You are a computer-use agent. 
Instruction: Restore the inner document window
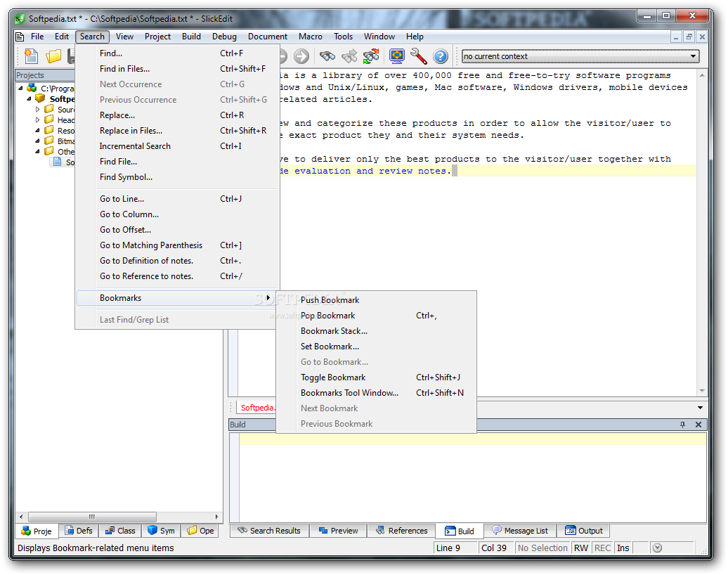[689, 37]
